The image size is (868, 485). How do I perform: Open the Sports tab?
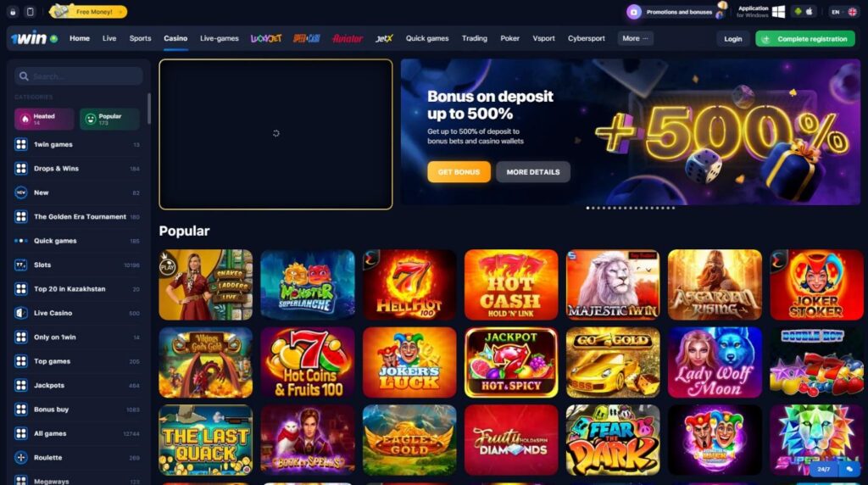[140, 38]
